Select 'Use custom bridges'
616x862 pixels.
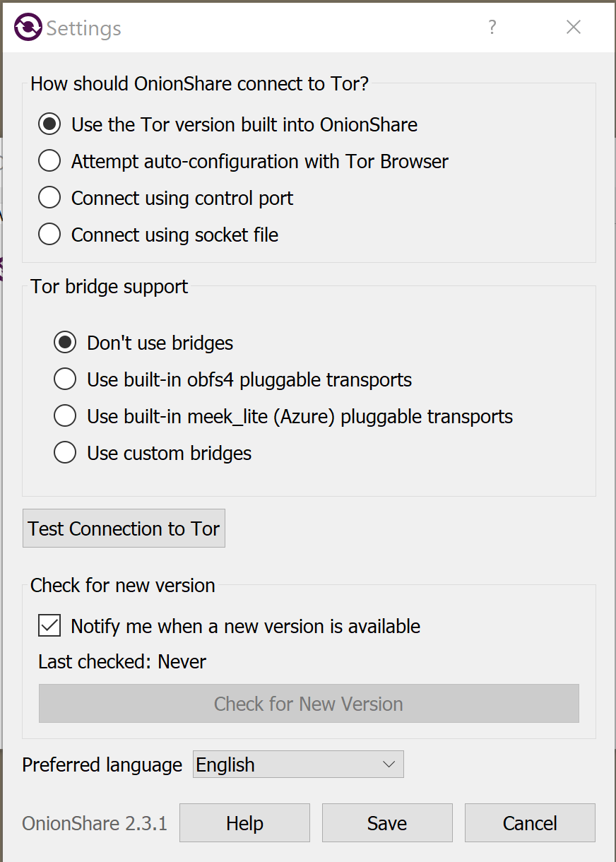click(x=65, y=452)
